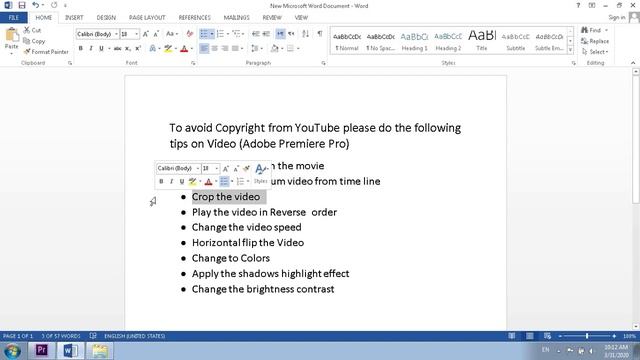This screenshot has width=640, height=360.
Task: Clear all formatting with ribbon eraser icon
Action: pyautogui.click(x=189, y=34)
